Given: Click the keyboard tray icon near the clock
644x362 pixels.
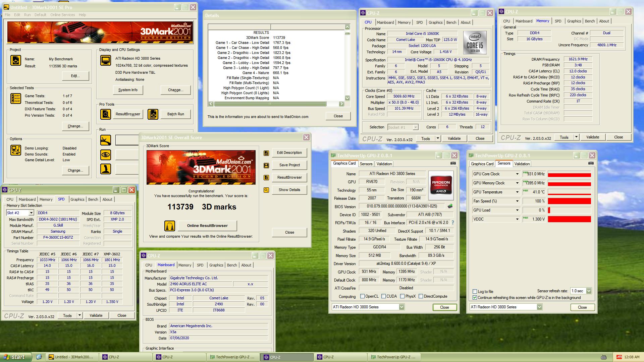Looking at the screenshot, I should tap(604, 357).
